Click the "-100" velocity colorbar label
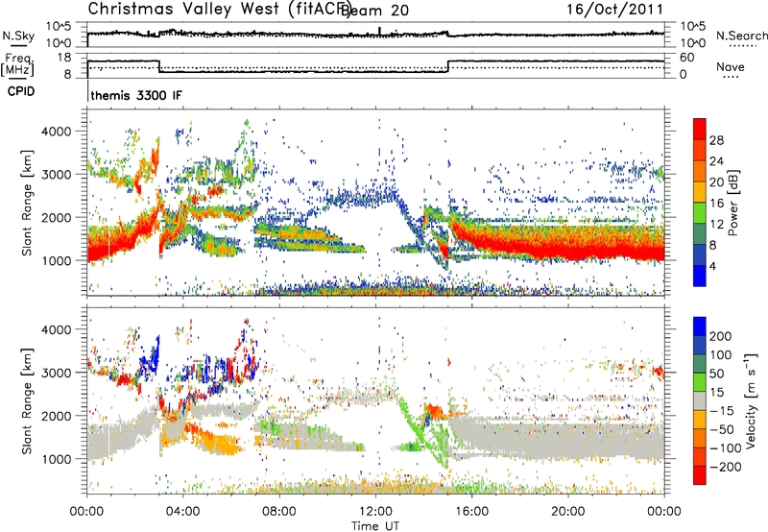The height and width of the screenshot is (532, 768). (x=726, y=448)
